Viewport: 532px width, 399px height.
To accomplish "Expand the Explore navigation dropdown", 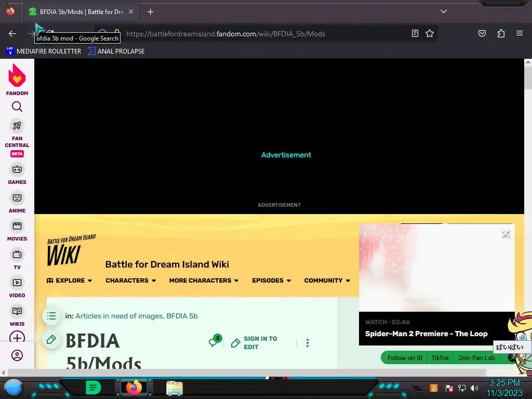I will pyautogui.click(x=69, y=281).
